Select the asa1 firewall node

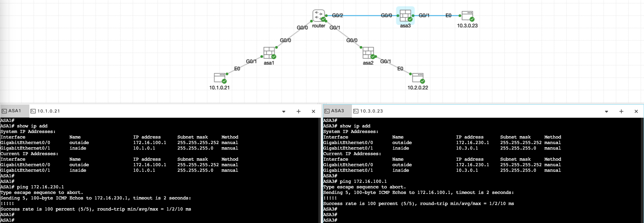tap(269, 53)
